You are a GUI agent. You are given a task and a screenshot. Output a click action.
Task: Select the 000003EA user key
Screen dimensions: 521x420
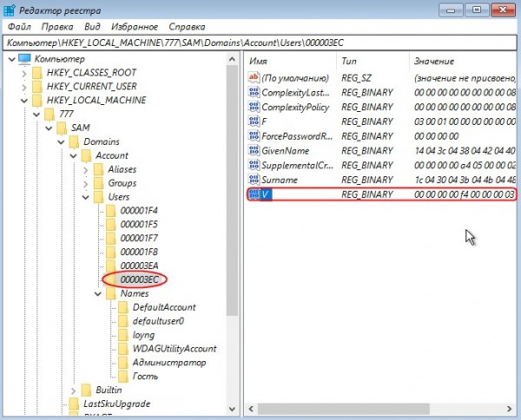coord(139,266)
